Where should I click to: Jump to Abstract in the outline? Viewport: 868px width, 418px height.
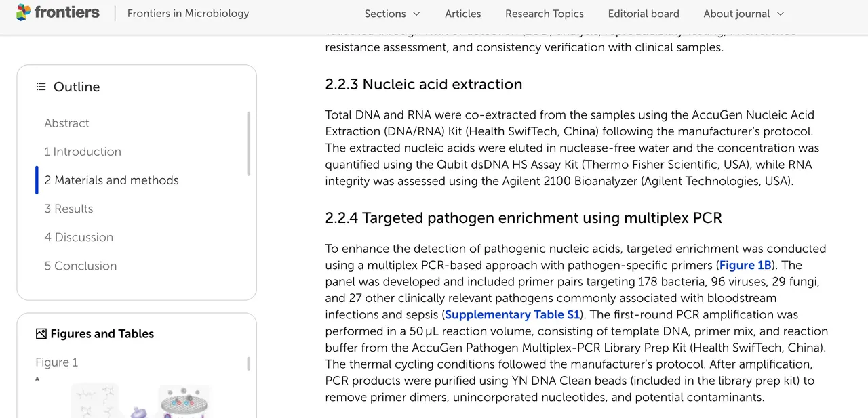(x=66, y=123)
